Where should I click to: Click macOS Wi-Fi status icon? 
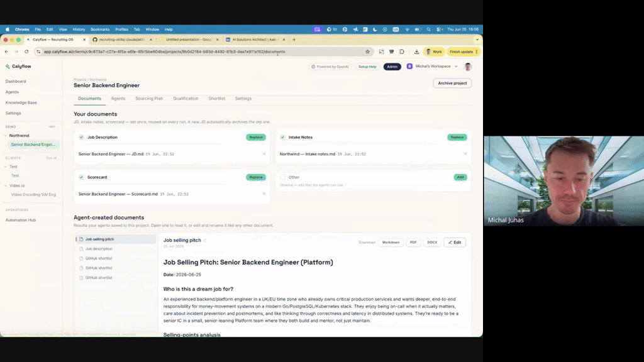(x=407, y=30)
